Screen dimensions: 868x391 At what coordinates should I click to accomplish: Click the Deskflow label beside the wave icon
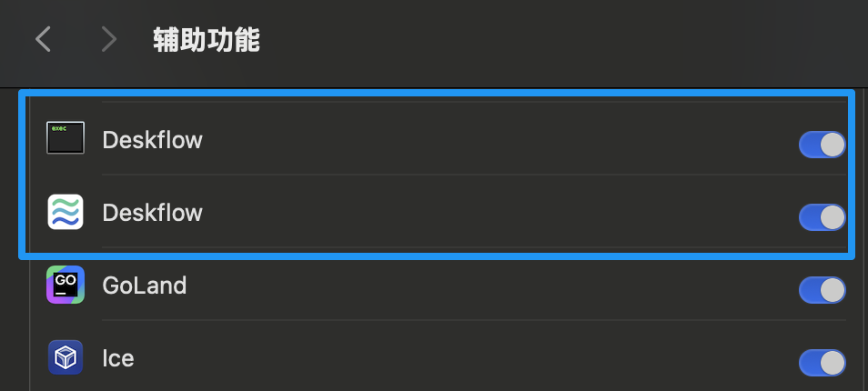coord(152,213)
